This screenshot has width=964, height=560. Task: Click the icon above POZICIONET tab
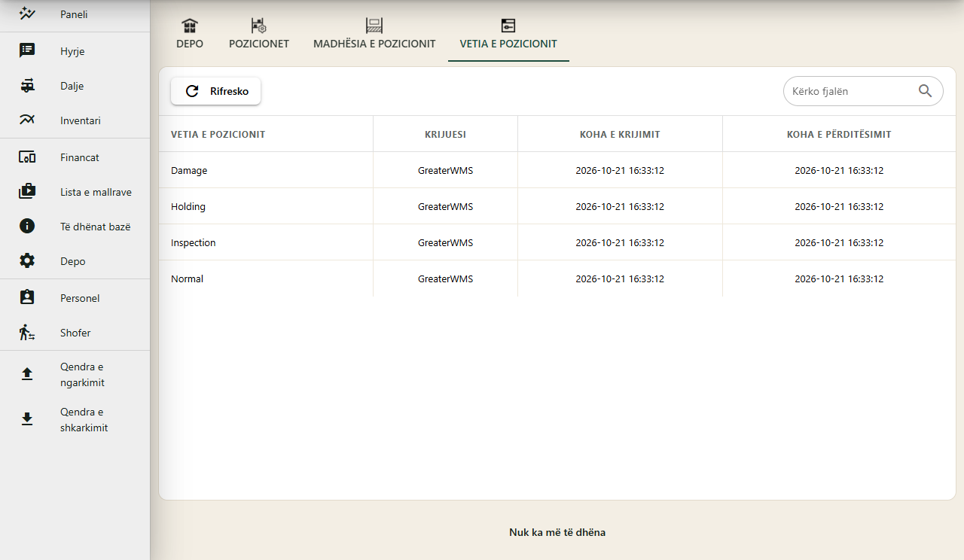click(x=259, y=26)
